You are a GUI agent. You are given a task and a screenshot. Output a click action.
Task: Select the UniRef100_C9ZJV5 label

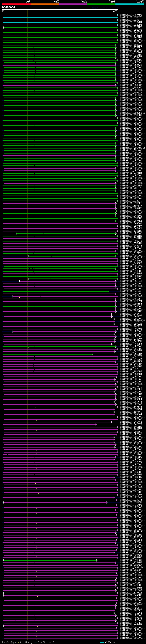click(131, 30)
